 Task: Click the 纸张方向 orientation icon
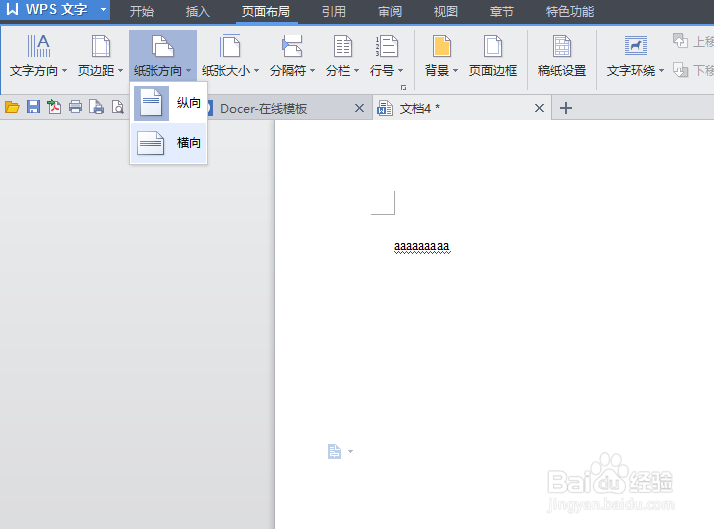click(163, 46)
